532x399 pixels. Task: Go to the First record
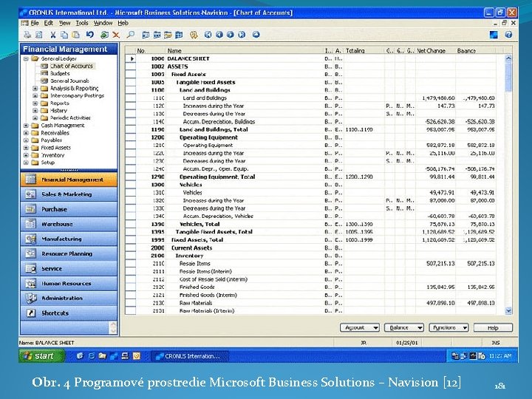[208, 35]
